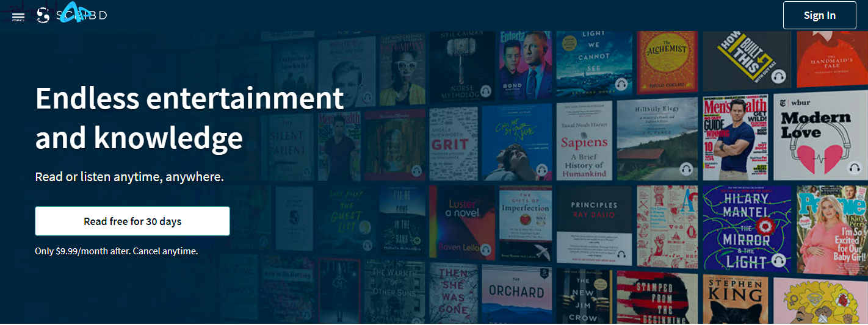Open Entertainment Weekly Bond magazine cover

526,66
